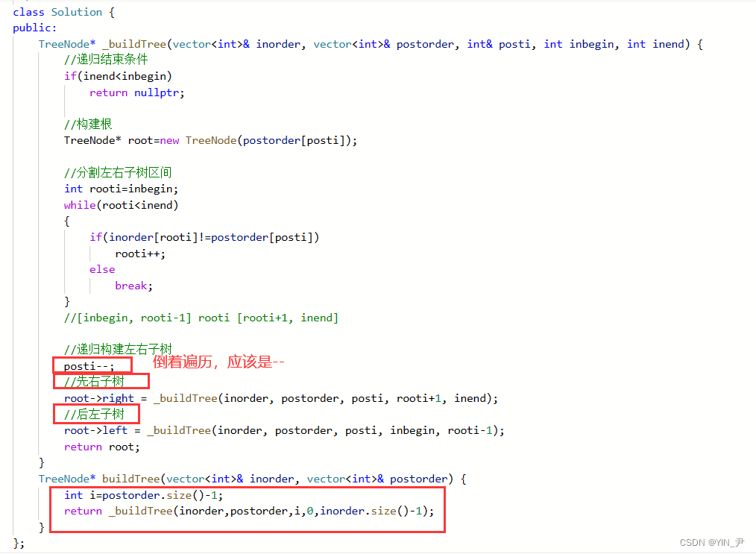The height and width of the screenshot is (554, 756).
Task: Click the _buildTree function signature with inbegin parameter
Action: [371, 44]
